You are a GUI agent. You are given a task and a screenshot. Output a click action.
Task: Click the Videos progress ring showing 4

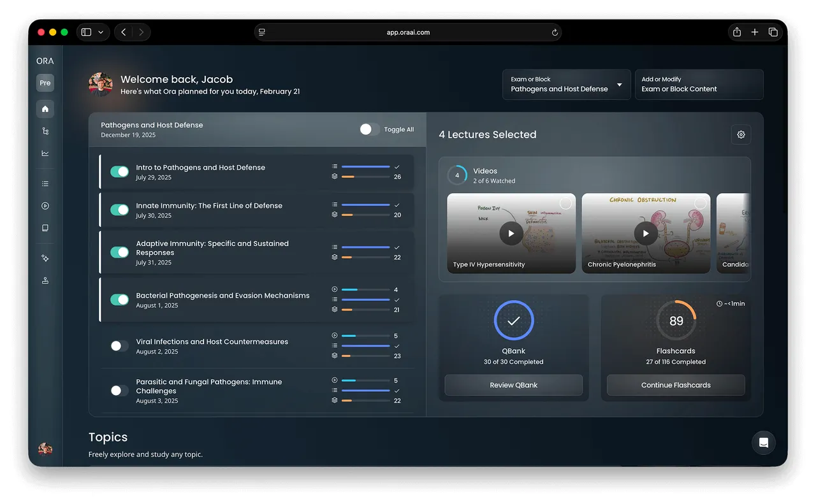pyautogui.click(x=457, y=175)
